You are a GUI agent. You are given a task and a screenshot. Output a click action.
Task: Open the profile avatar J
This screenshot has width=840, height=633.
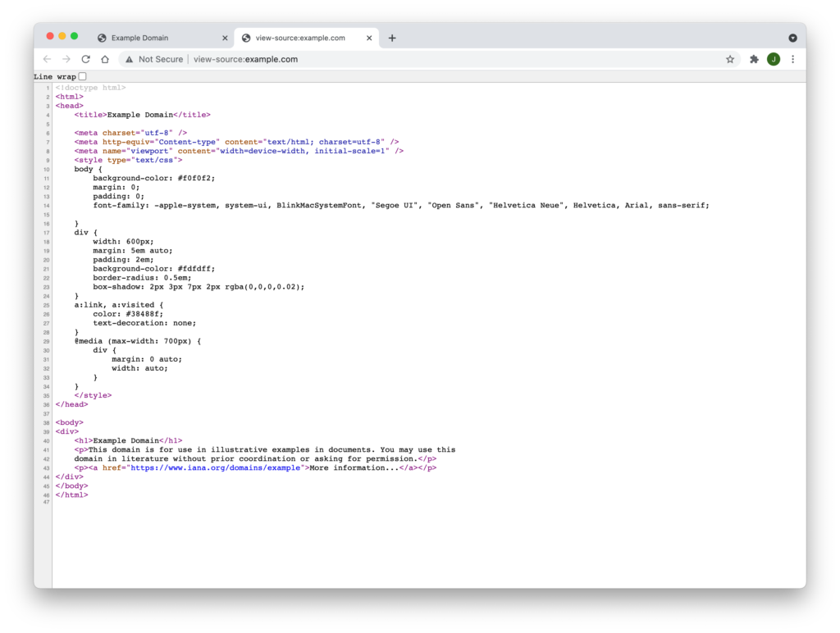pyautogui.click(x=773, y=59)
